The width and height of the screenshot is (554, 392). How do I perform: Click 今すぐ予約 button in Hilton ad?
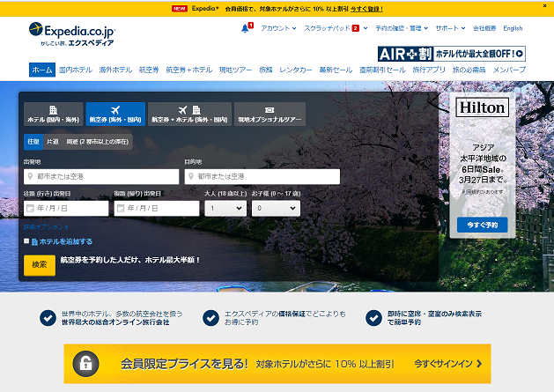click(x=483, y=225)
